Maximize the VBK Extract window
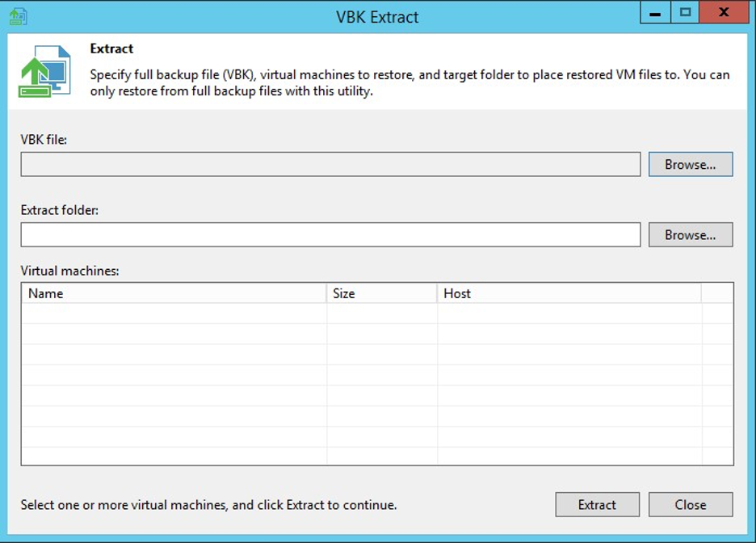The image size is (756, 543). click(685, 13)
